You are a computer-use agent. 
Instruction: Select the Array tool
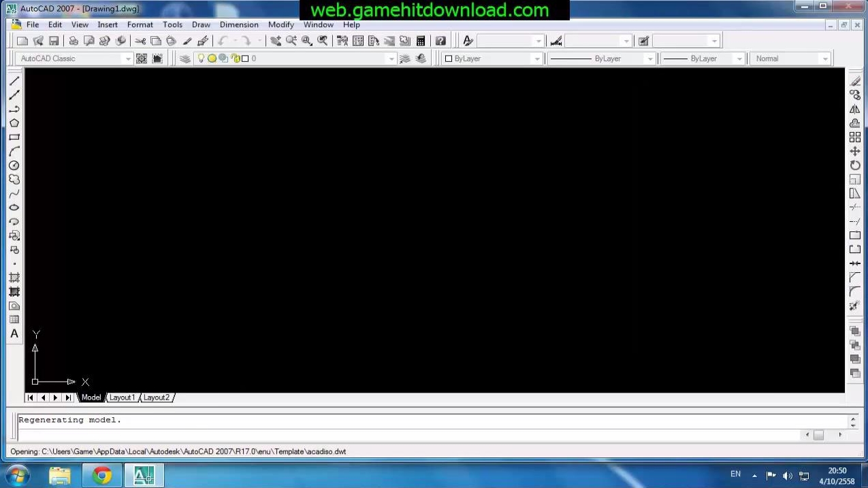(x=855, y=137)
